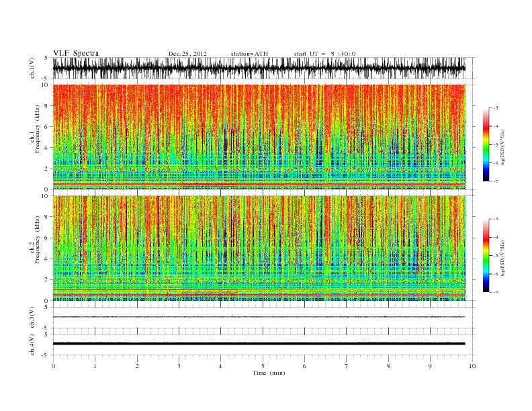Click the '8' kHz tick of ch.2 spectrogram
Viewport: 532px width, 411px height.
(46, 217)
